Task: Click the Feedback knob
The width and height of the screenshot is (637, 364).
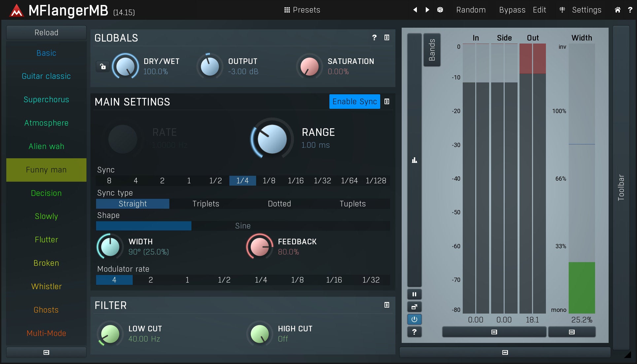Action: coord(259,247)
